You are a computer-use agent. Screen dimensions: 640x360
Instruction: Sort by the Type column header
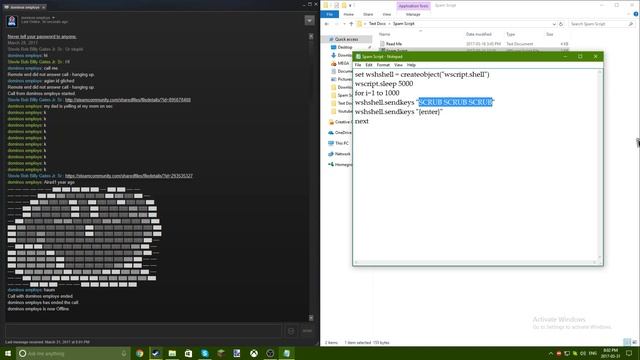click(x=511, y=34)
